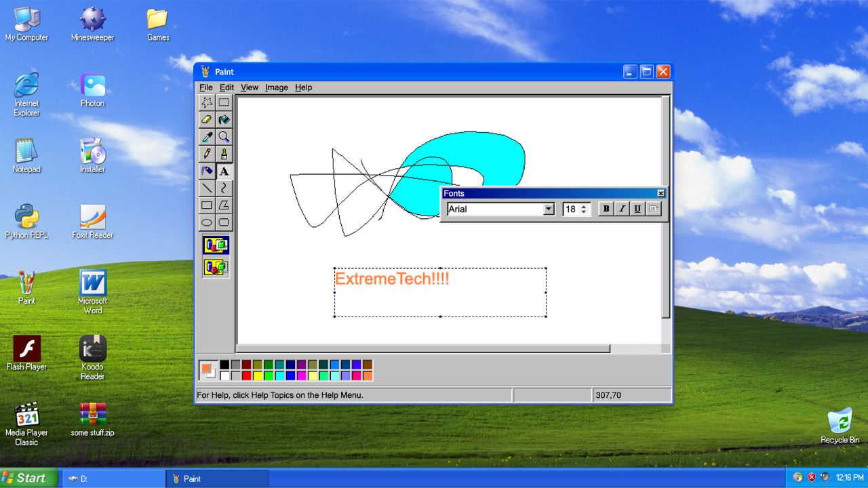Open the Image menu
868x488 pixels.
point(276,87)
